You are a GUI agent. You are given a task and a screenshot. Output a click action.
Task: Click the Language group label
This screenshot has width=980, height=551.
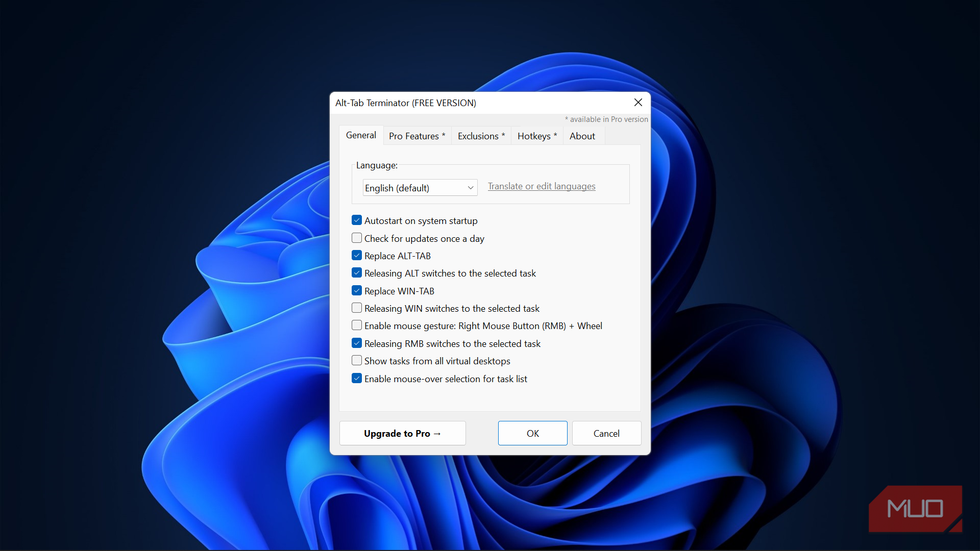(x=377, y=165)
